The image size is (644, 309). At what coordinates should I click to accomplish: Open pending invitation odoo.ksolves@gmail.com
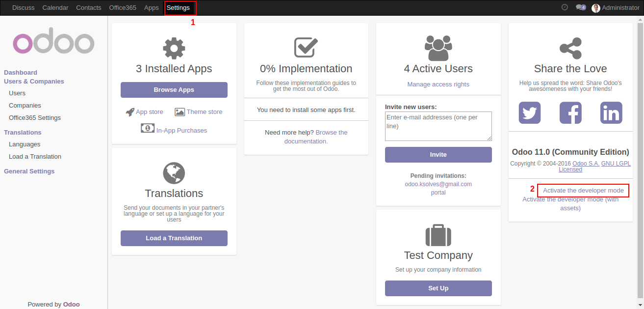(438, 184)
